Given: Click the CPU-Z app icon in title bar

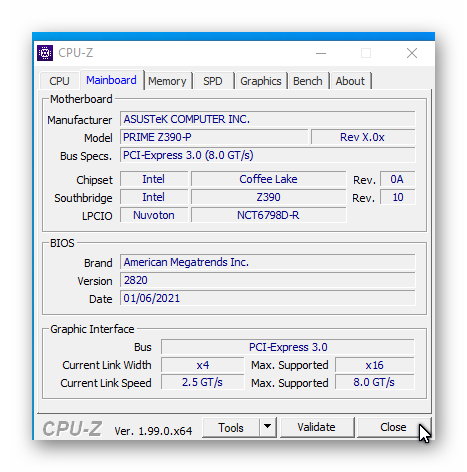Looking at the screenshot, I should coord(45,53).
